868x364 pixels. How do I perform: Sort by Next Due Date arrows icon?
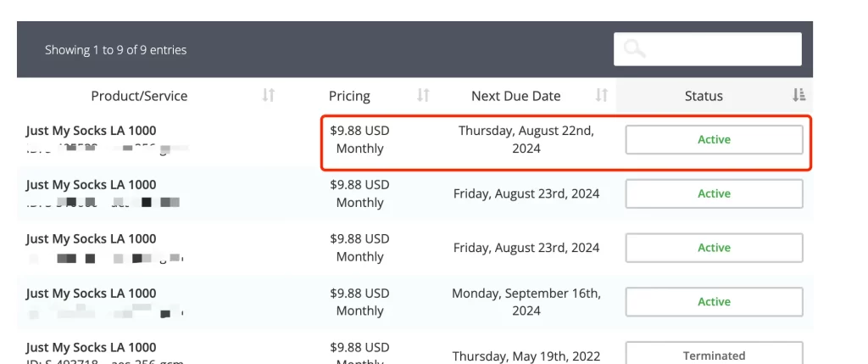601,95
